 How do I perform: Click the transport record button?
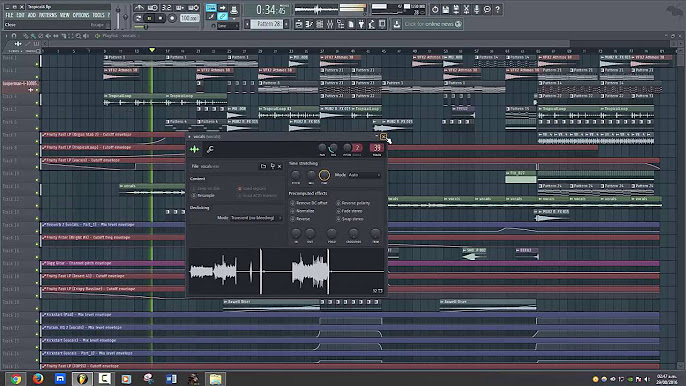[x=172, y=18]
